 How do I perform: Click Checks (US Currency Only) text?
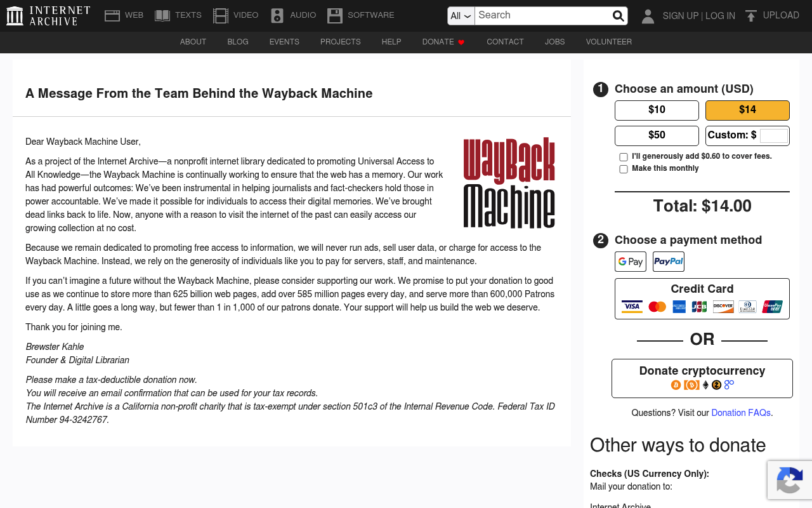click(x=650, y=474)
